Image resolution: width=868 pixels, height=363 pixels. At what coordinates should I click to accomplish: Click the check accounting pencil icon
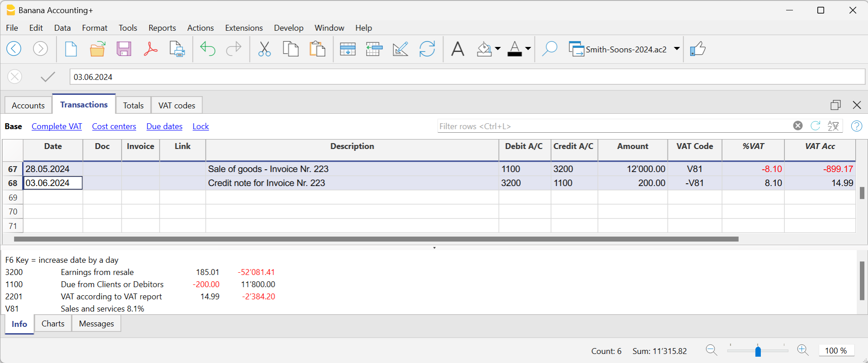pyautogui.click(x=401, y=48)
